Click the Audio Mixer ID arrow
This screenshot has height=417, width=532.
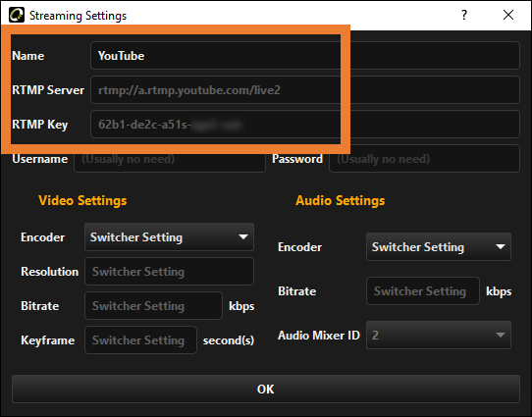[x=501, y=335]
